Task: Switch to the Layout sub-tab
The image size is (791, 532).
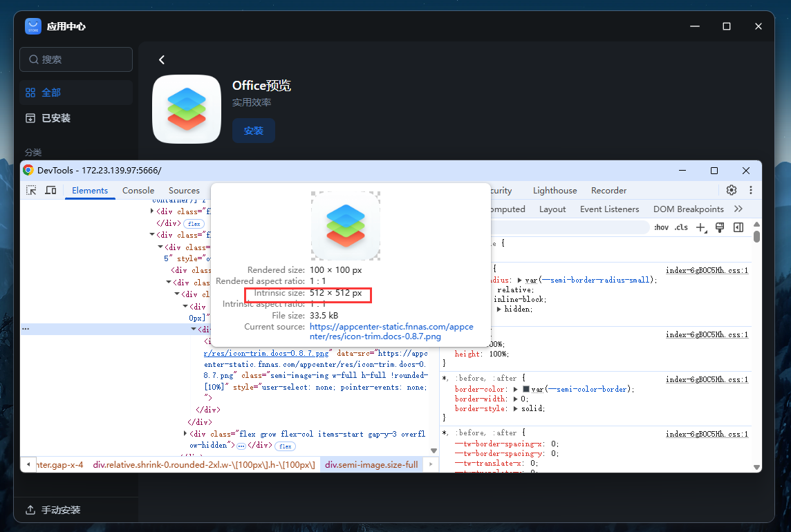Action: click(x=552, y=209)
